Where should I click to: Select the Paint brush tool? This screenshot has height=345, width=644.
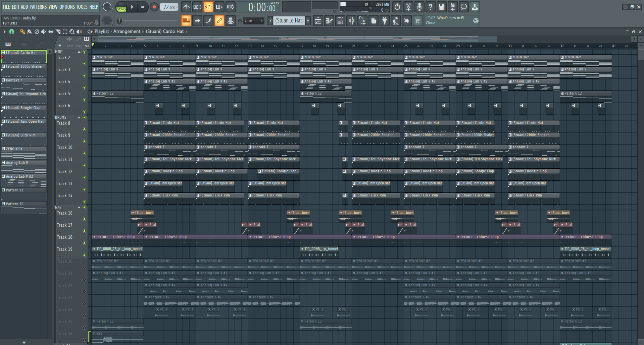click(x=30, y=32)
